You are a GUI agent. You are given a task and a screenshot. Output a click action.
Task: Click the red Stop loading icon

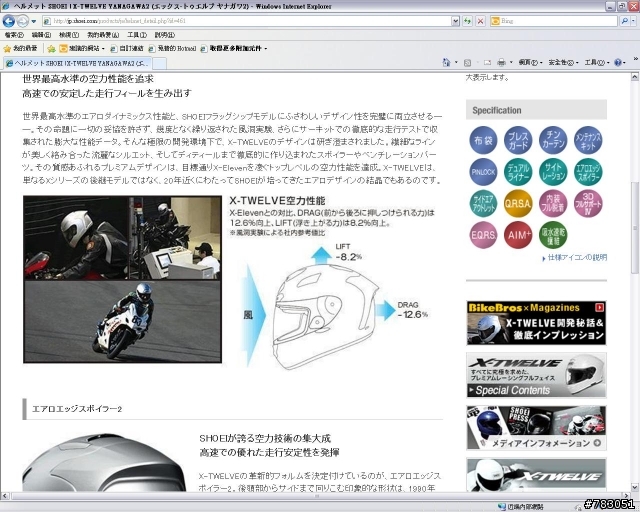[x=480, y=21]
